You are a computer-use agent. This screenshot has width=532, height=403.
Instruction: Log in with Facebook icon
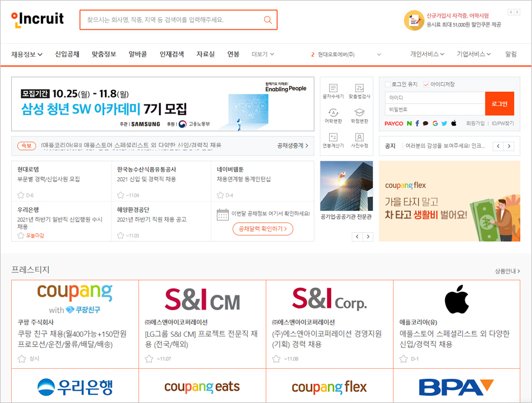417,123
